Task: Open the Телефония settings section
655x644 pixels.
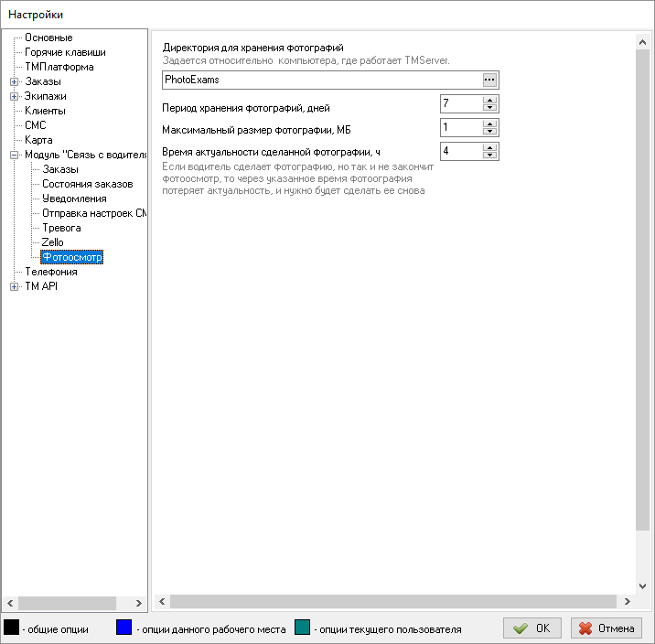Action: pyautogui.click(x=51, y=272)
